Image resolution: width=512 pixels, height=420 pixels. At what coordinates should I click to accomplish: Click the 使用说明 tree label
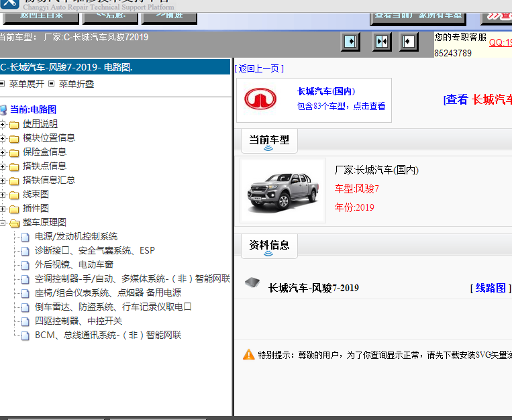[40, 123]
